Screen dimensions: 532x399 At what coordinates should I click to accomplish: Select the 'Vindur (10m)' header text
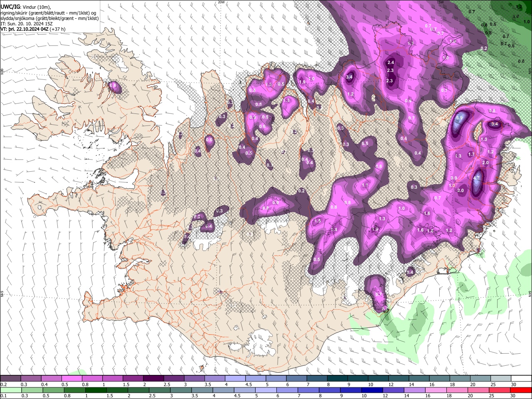tap(36, 7)
